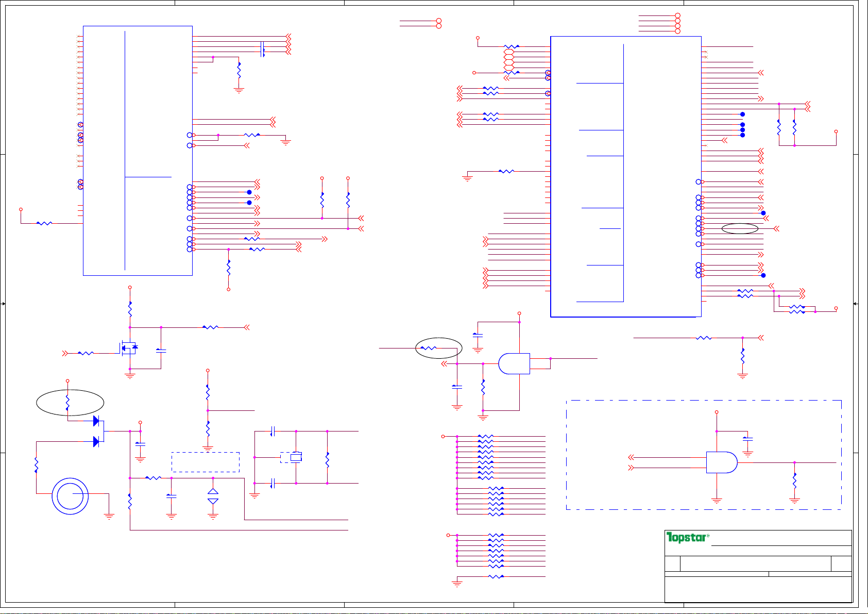Screen dimensions: 868x614
Task: Select the resistor inside the left ellipse
Action: coord(67,402)
